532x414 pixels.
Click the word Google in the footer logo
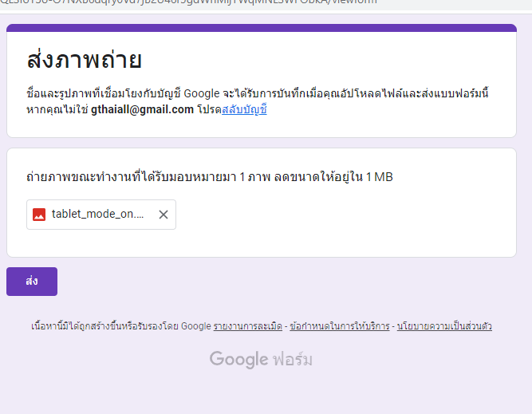(238, 360)
